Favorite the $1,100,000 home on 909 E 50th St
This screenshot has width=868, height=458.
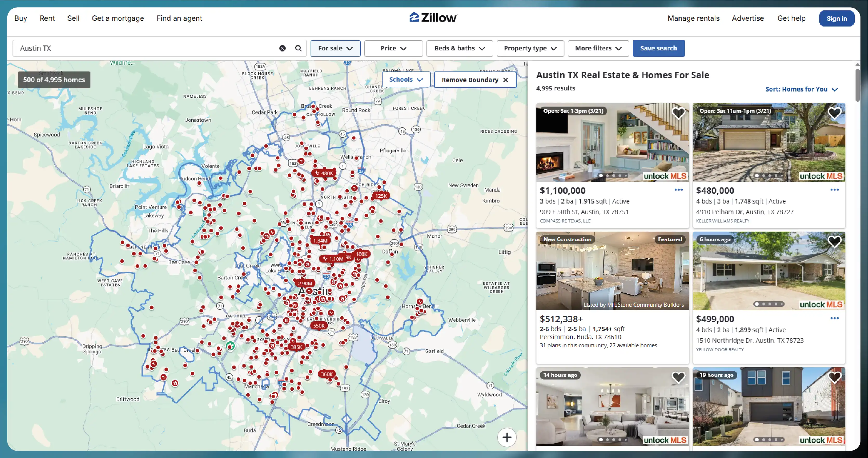[x=678, y=114]
